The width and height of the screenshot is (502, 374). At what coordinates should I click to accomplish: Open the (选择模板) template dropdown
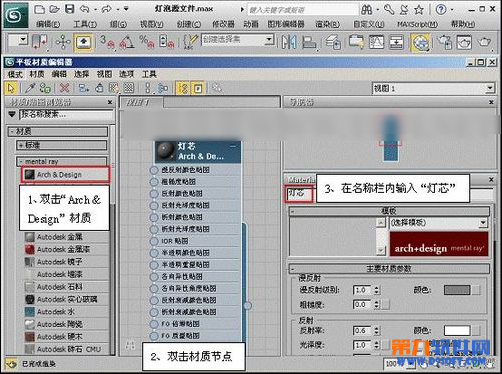[x=483, y=223]
